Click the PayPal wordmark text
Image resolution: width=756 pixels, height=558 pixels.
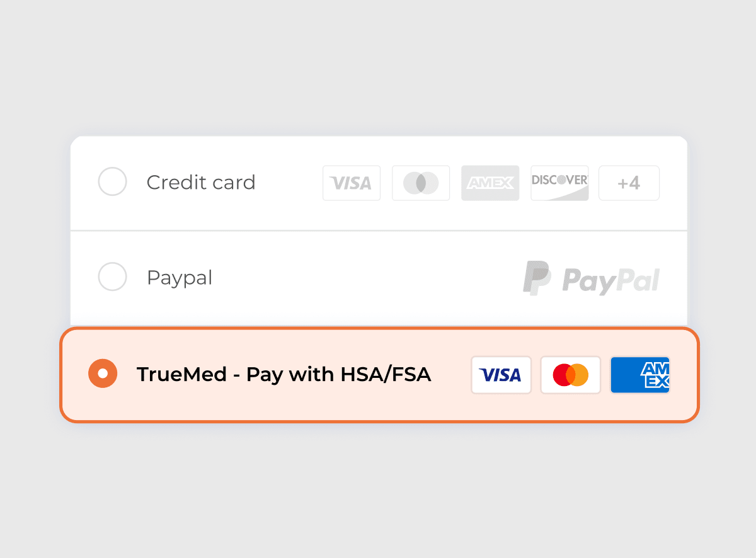coord(611,280)
